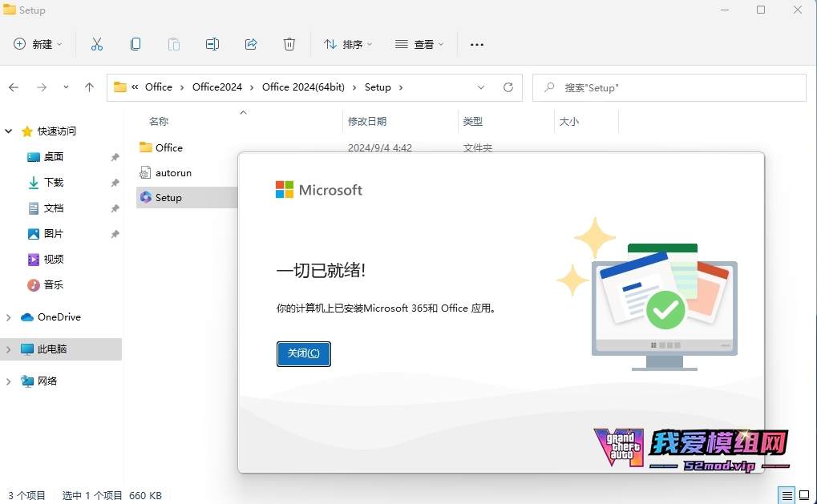817x504 pixels.
Task: Go up one folder level
Action: click(90, 87)
